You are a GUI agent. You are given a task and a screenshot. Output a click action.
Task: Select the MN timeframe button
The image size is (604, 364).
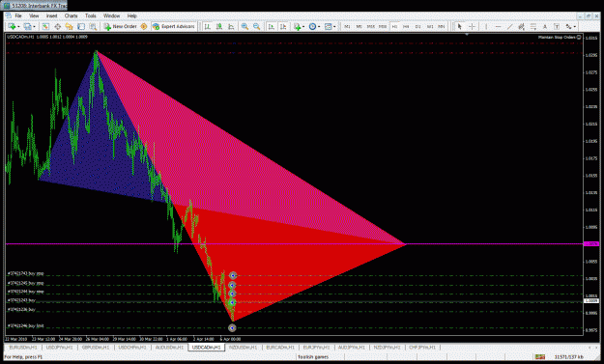442,26
